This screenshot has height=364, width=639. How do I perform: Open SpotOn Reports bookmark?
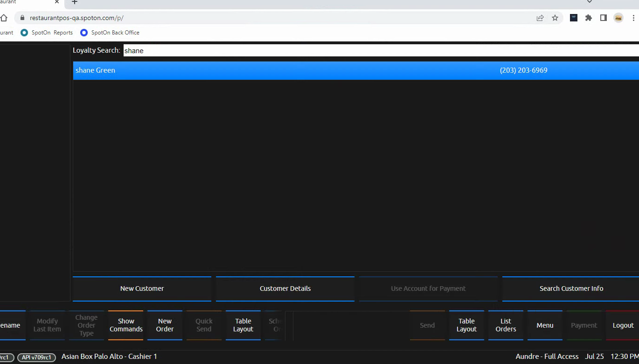coord(47,33)
